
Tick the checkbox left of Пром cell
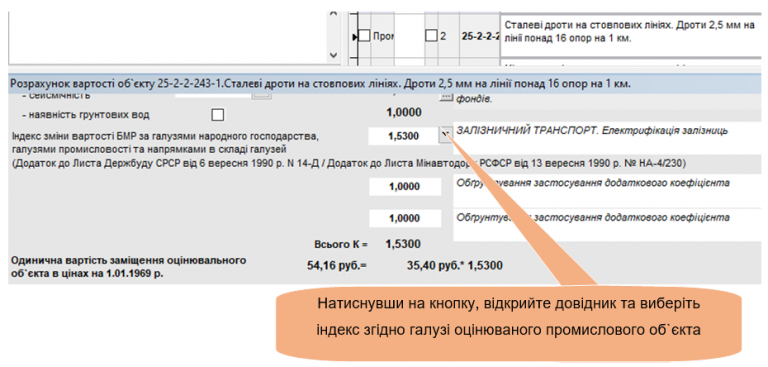pos(364,36)
